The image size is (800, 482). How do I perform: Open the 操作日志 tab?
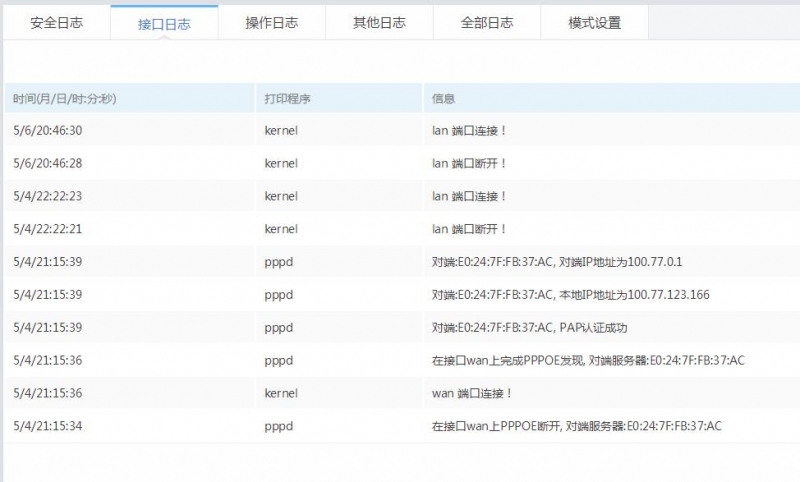tap(271, 23)
